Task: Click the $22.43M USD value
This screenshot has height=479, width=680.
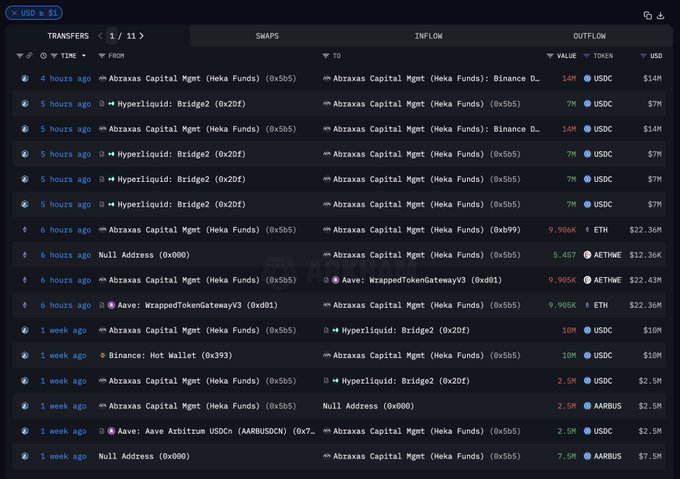Action: [x=645, y=280]
